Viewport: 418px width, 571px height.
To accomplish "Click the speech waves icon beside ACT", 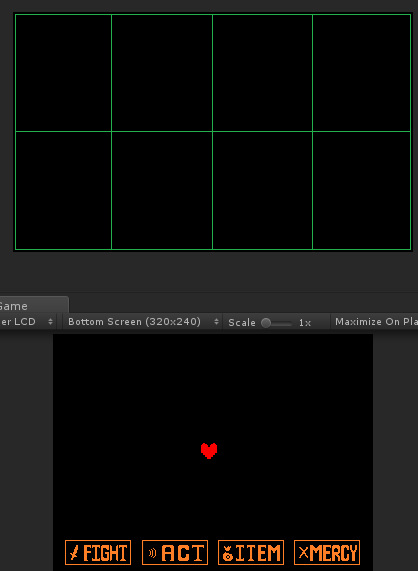I will (153, 553).
